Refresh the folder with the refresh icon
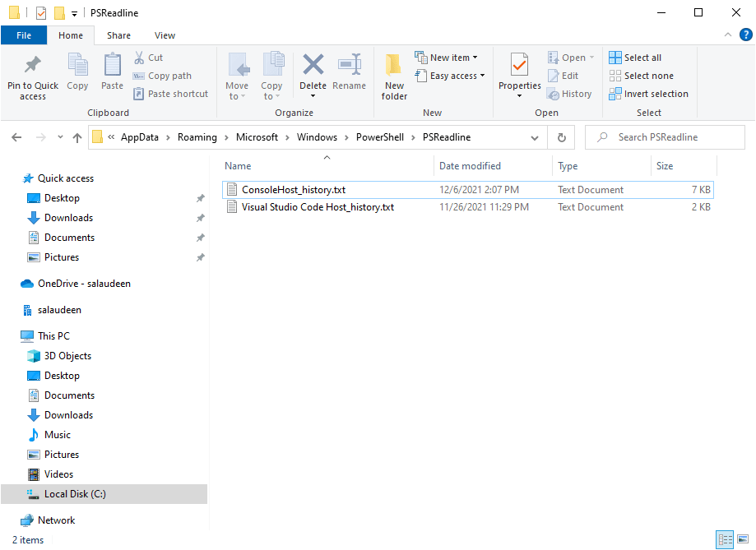This screenshot has height=550, width=756. 560,136
